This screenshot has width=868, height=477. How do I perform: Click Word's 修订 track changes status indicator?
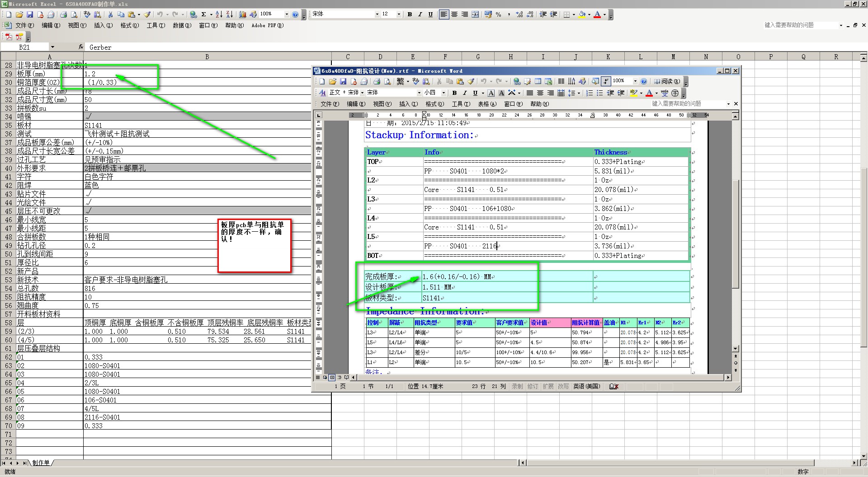tap(533, 387)
